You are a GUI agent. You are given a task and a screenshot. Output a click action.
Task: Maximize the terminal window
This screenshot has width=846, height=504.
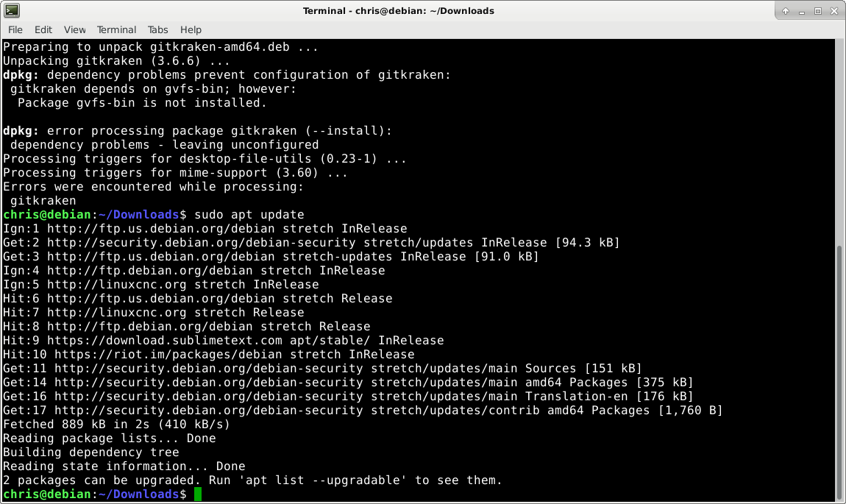click(x=818, y=11)
